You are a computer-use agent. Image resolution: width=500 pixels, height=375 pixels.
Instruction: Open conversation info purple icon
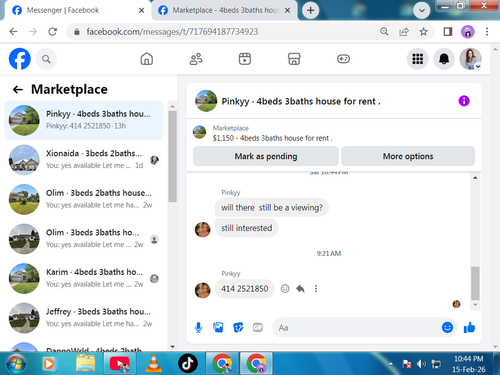click(464, 101)
